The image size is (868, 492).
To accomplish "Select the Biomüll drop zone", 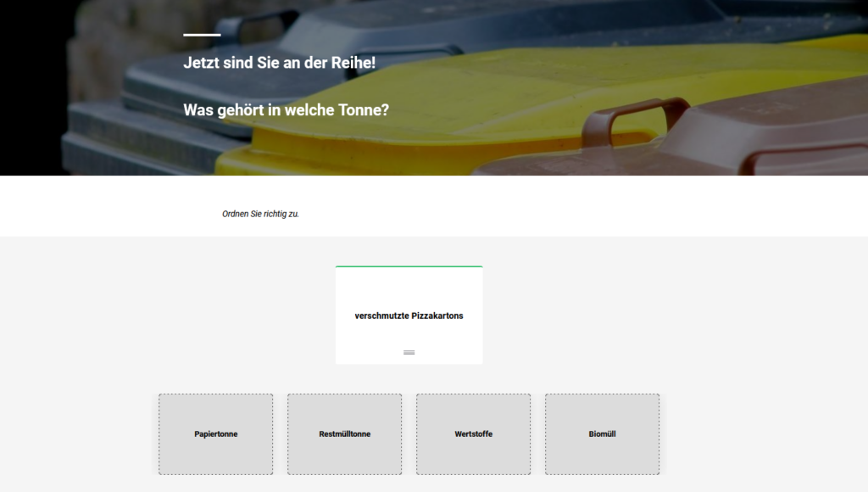I will click(x=602, y=434).
